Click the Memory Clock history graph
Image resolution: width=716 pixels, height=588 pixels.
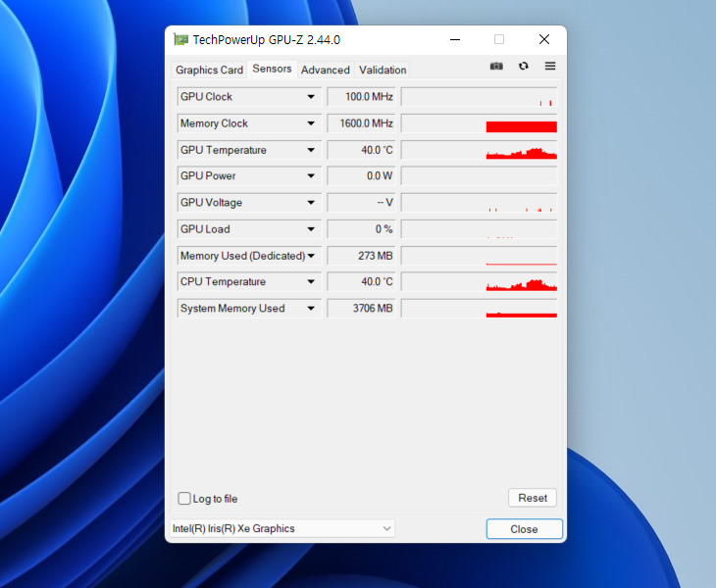(x=479, y=123)
